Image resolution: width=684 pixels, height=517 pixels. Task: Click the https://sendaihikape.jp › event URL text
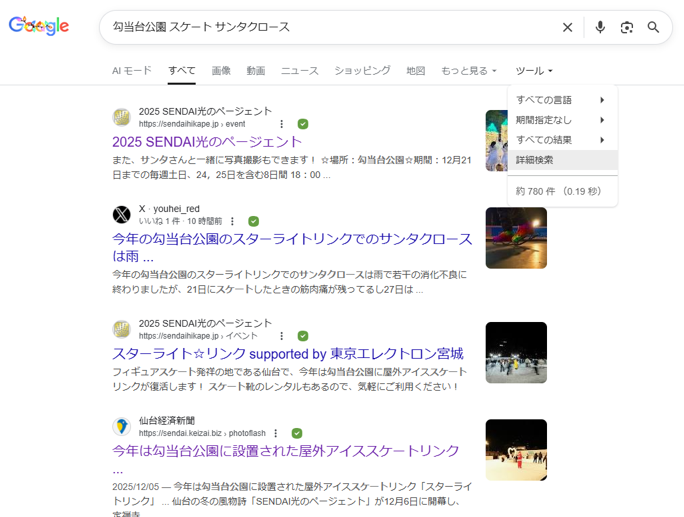(x=192, y=124)
